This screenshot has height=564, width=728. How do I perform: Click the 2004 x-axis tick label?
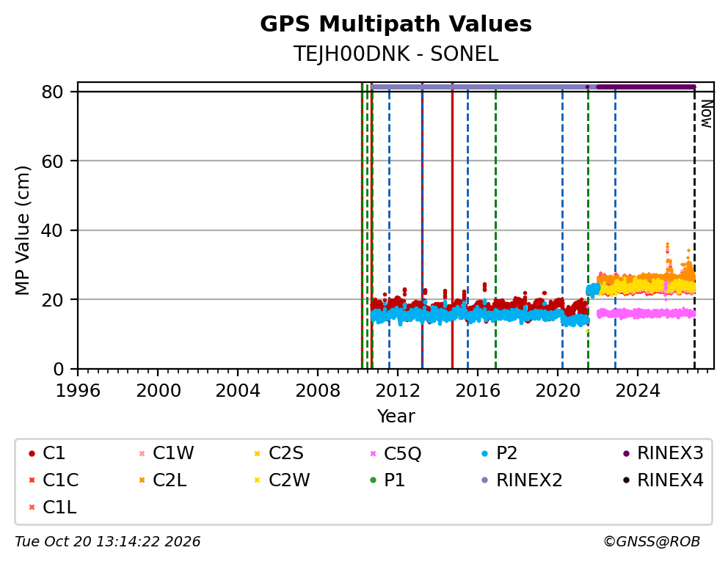pyautogui.click(x=238, y=391)
